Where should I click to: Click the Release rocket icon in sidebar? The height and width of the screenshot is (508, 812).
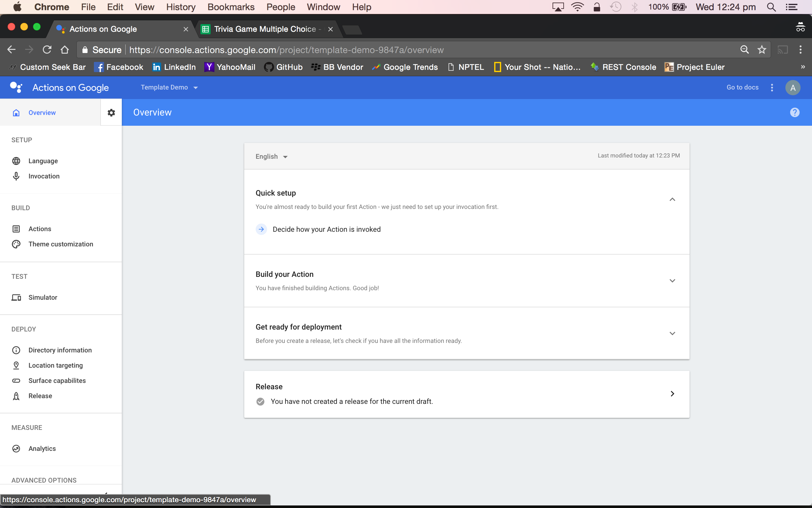[x=16, y=396]
